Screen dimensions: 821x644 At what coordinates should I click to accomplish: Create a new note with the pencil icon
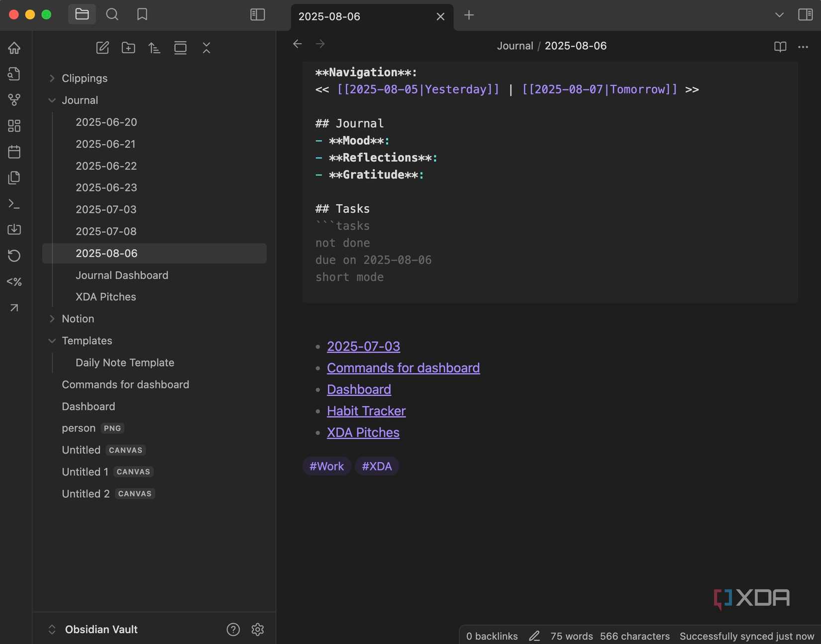pos(103,48)
